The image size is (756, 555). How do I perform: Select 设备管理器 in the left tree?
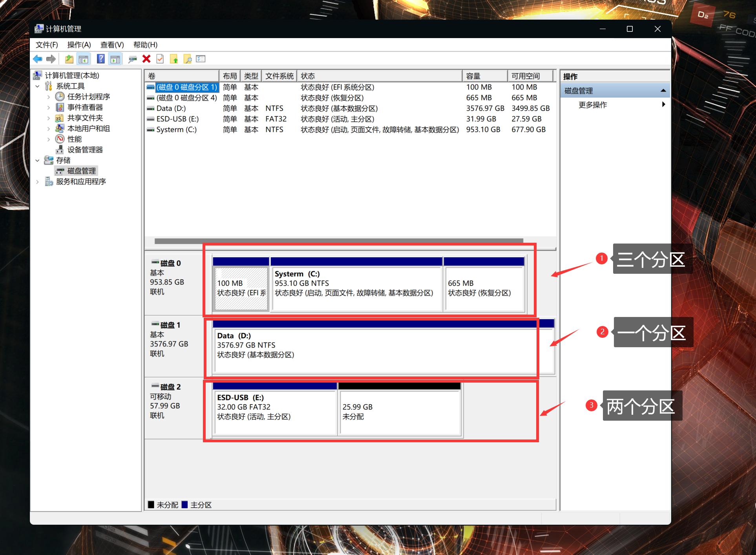(85, 150)
